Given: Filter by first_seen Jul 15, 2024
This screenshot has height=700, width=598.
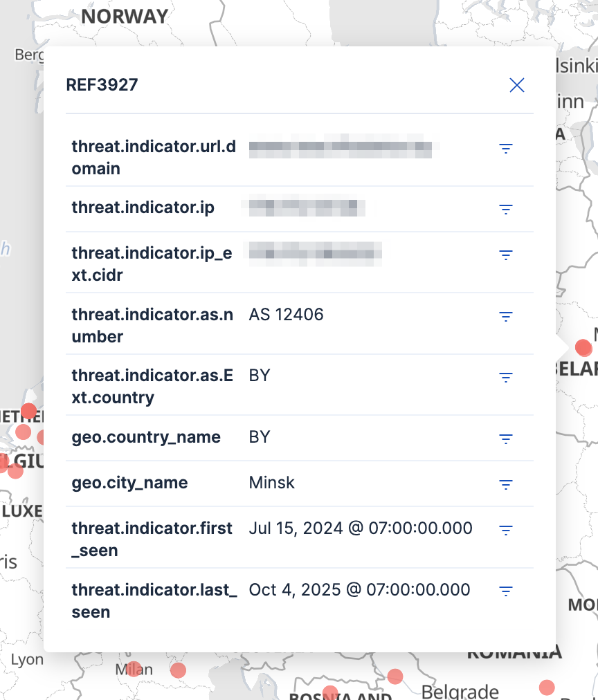Looking at the screenshot, I should point(506,530).
